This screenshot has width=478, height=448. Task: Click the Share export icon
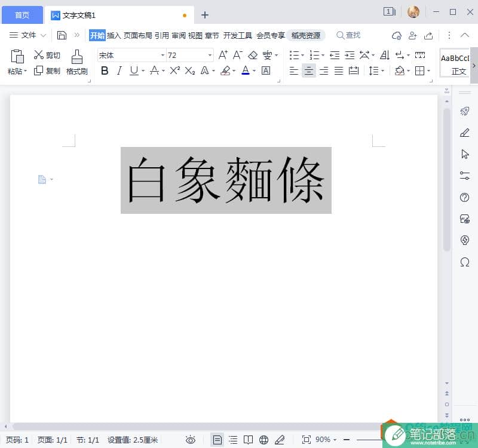click(428, 36)
